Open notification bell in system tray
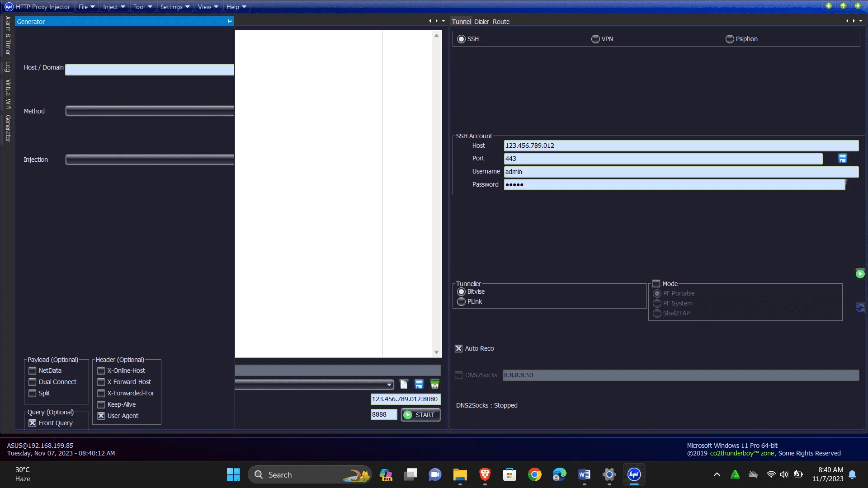 click(852, 474)
